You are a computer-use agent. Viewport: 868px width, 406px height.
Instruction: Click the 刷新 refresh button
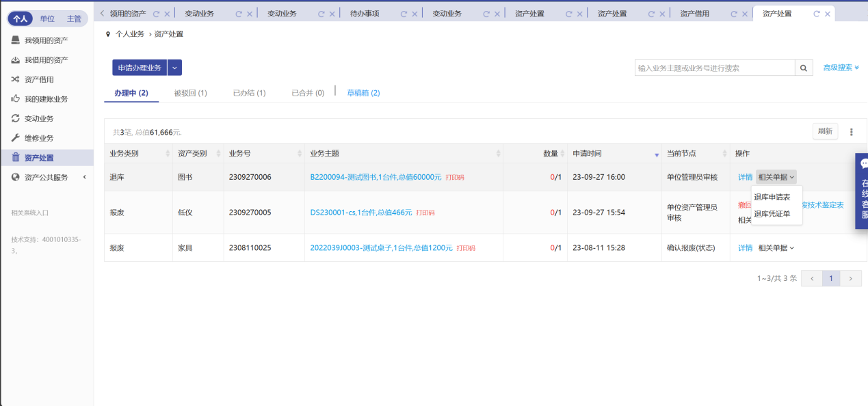[825, 131]
